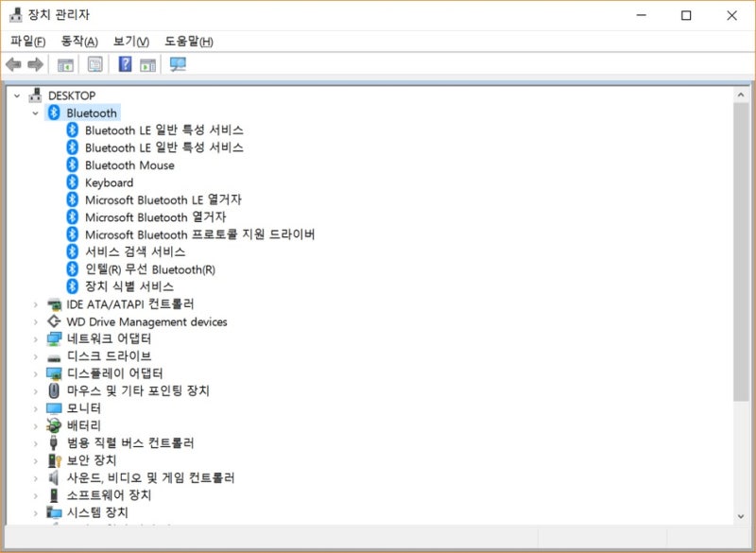Select the DESKTOP label text
756x553 pixels.
pyautogui.click(x=72, y=95)
